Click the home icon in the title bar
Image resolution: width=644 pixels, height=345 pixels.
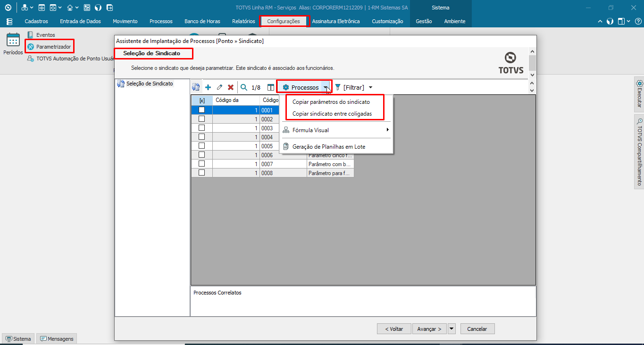(x=70, y=8)
